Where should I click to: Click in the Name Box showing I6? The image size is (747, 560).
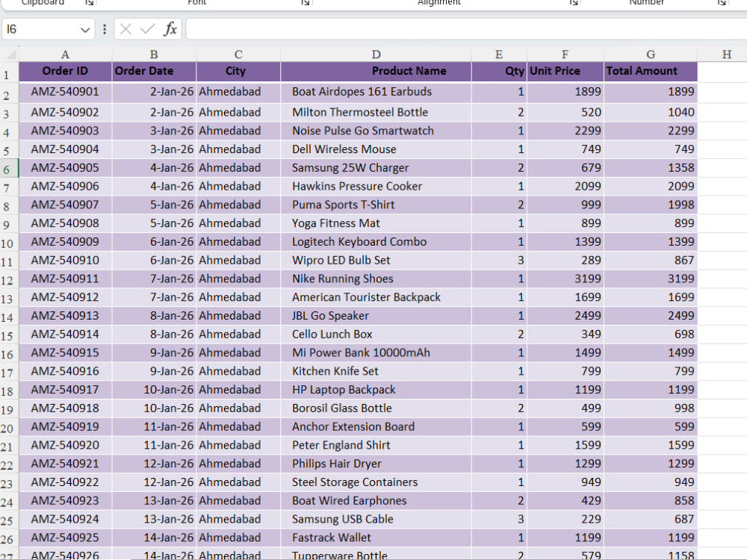[x=40, y=30]
